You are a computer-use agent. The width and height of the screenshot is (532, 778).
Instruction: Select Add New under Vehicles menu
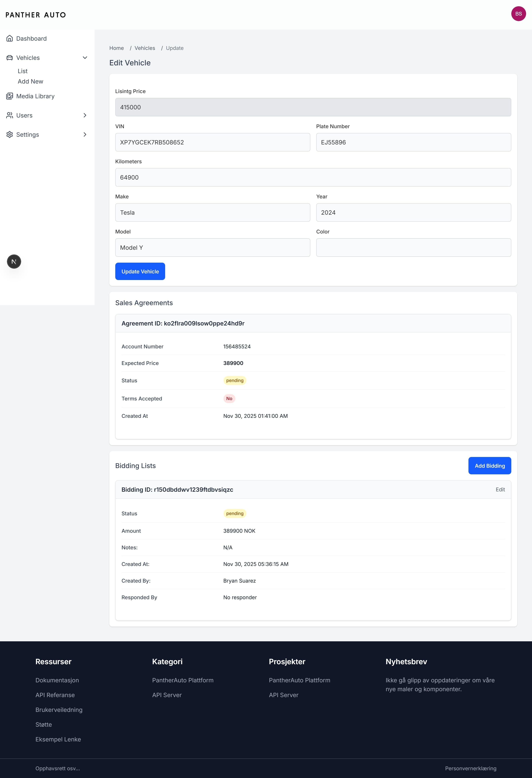(x=30, y=81)
